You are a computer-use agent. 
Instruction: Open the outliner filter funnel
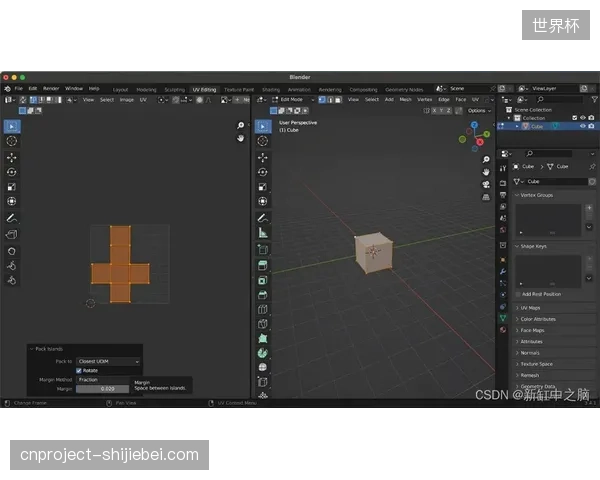pos(594,100)
